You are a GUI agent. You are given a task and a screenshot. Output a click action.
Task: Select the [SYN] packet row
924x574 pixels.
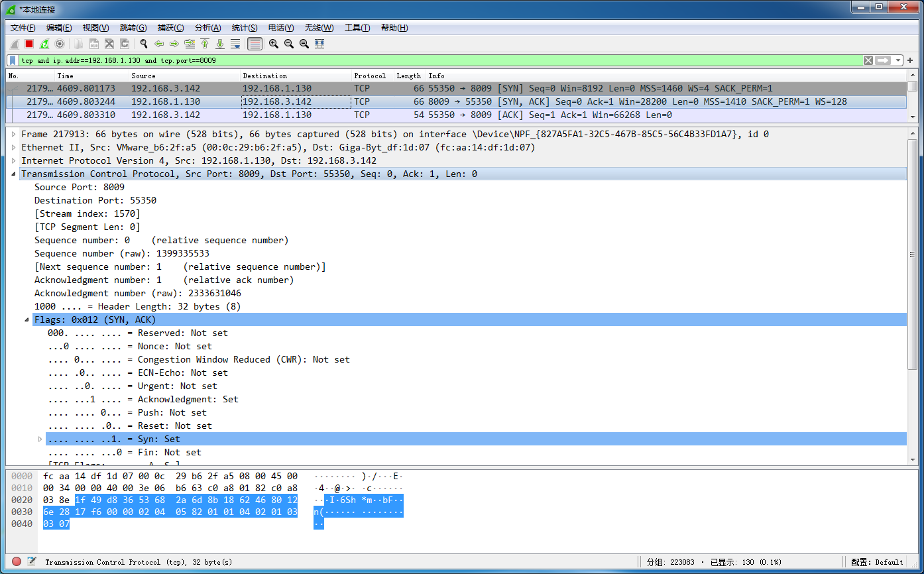(456, 88)
